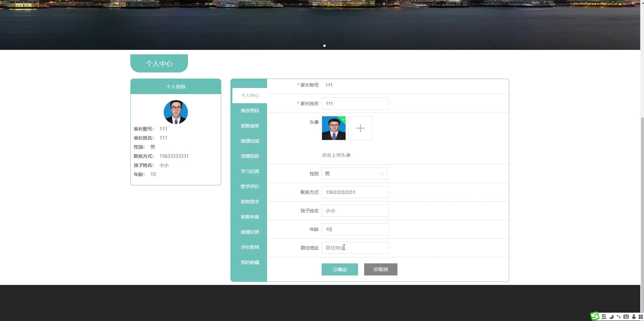The height and width of the screenshot is (321, 644).
Task: Click the plus icon to upload avatar
Action: pyautogui.click(x=360, y=128)
